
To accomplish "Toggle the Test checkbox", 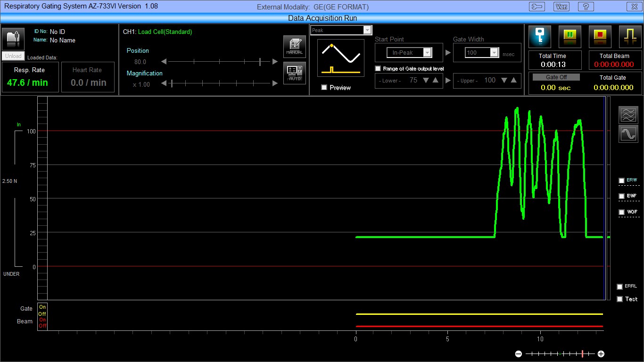I will [619, 299].
